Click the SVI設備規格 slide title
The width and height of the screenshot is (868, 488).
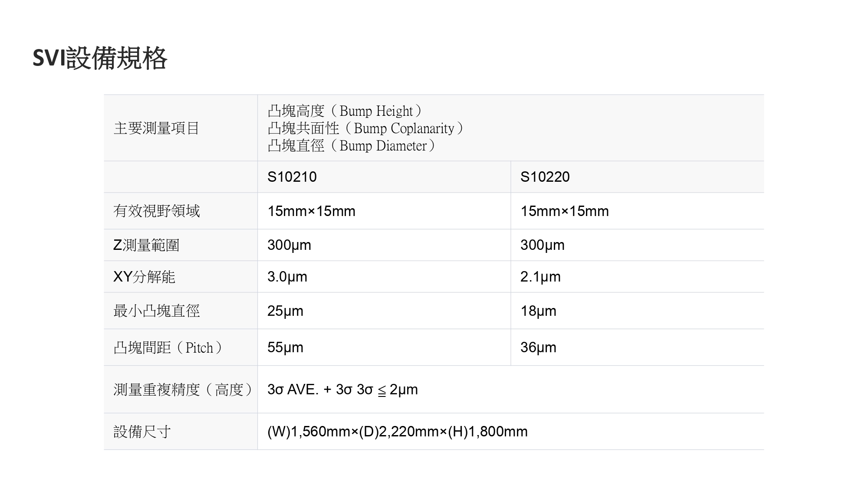click(100, 58)
